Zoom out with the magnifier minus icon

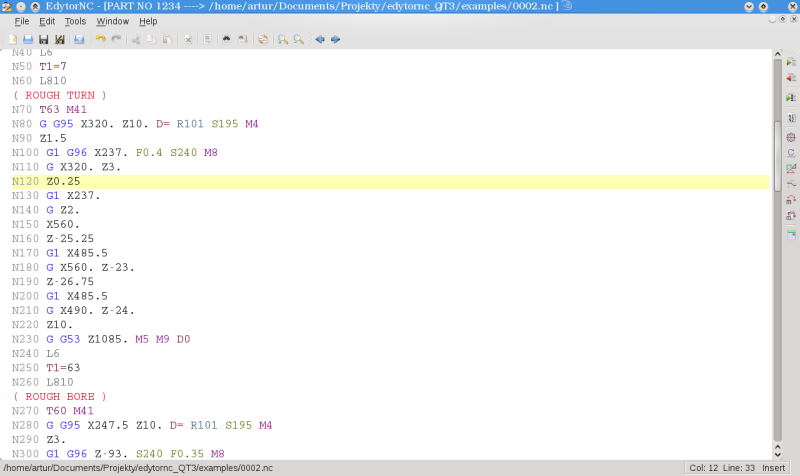[x=298, y=39]
